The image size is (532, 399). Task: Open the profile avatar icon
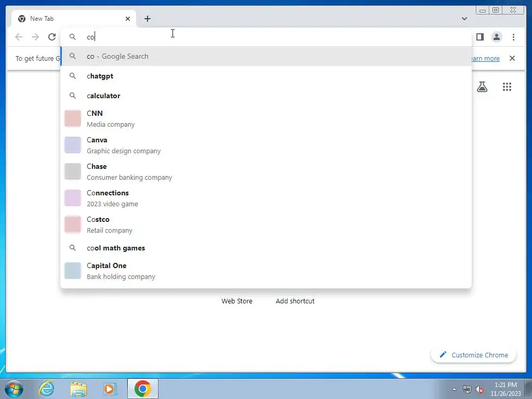[x=496, y=37]
